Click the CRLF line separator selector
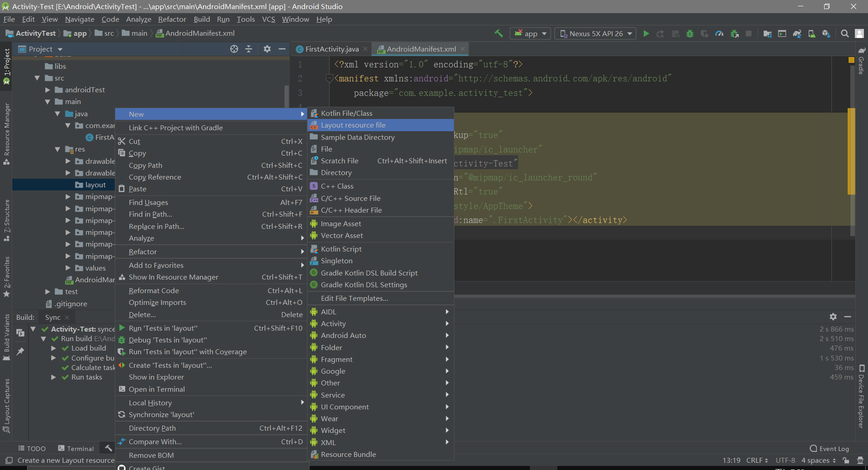Viewport: 868px width, 470px height. [757, 460]
